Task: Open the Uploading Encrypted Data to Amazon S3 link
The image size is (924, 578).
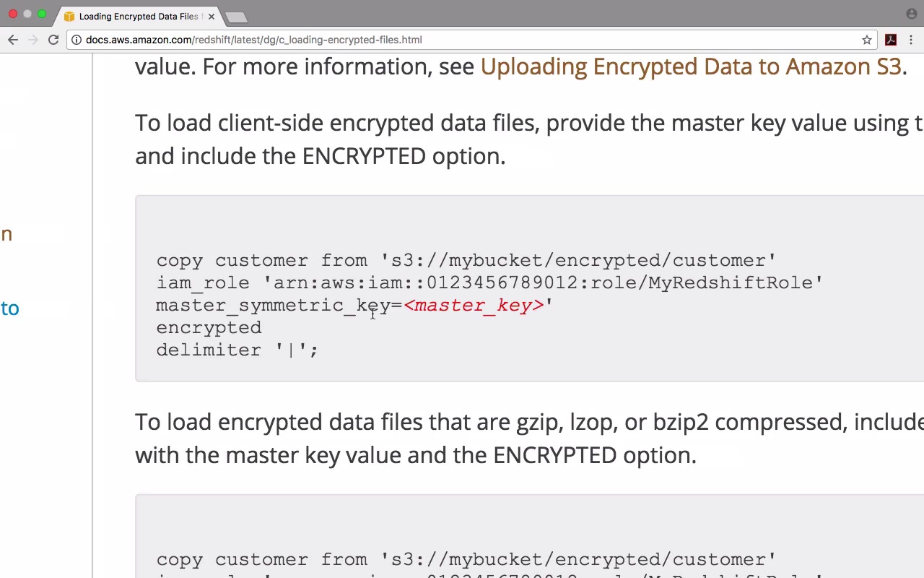Action: pos(691,66)
